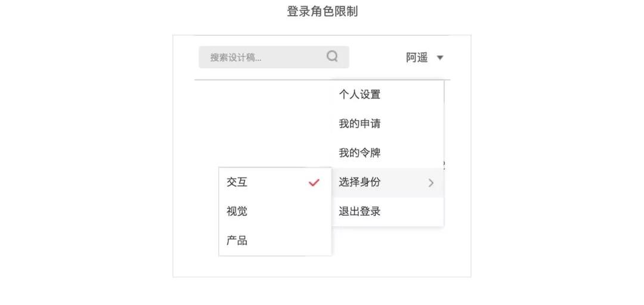Click the empty area below the 产品 option
Image resolution: width=644 pixels, height=305 pixels.
pos(275,266)
